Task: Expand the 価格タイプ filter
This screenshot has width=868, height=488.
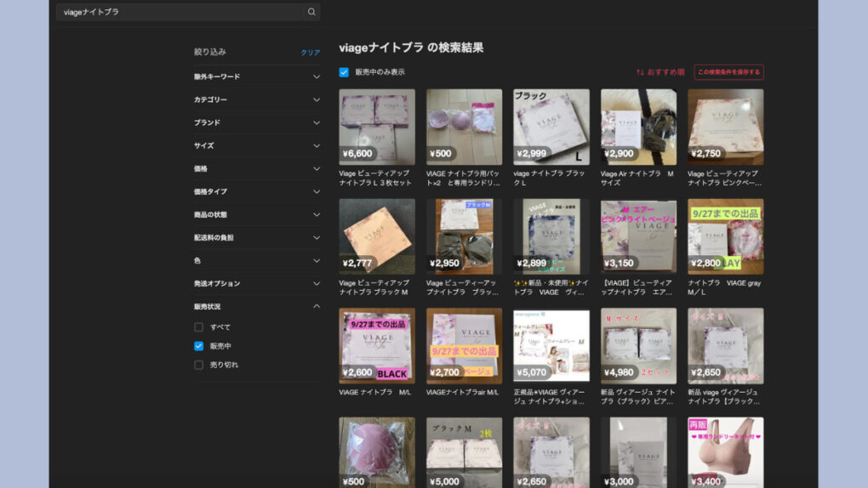Action: [257, 191]
